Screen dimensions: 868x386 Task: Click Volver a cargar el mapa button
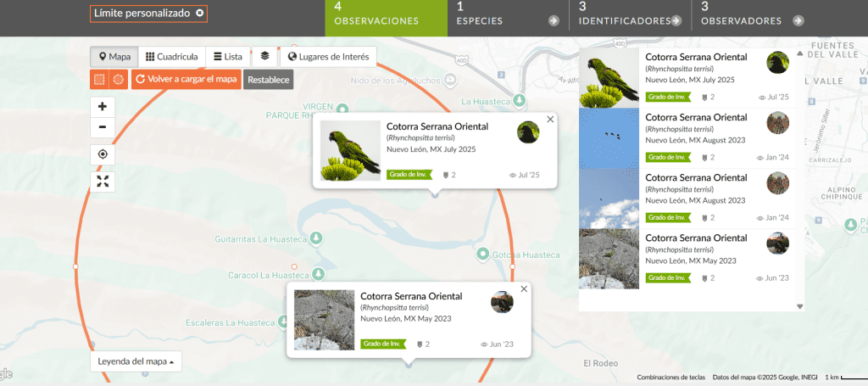(x=186, y=79)
